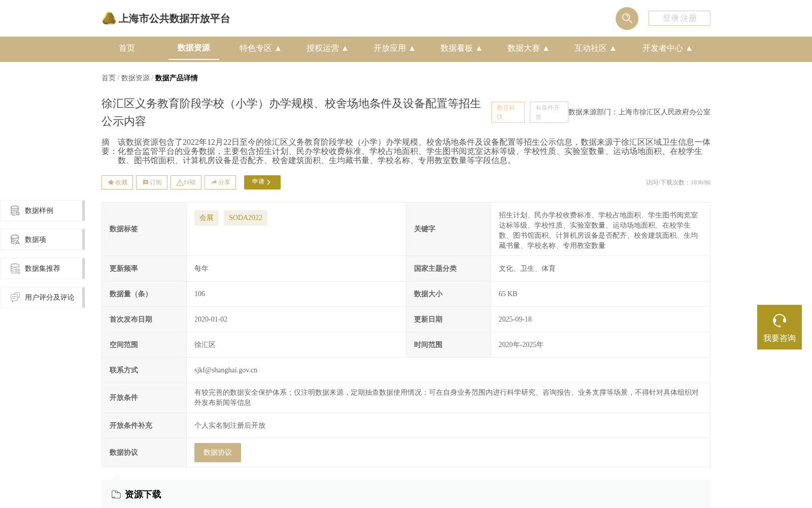Screen dimensions: 812x508
Task: Click the 首页 breadcrumb link
Action: coord(109,78)
